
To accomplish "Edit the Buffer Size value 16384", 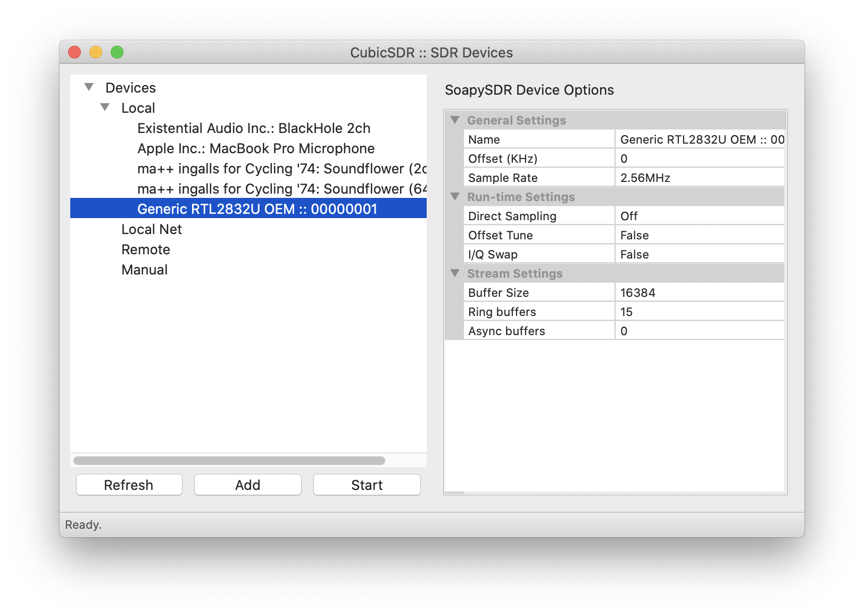I will coord(700,293).
